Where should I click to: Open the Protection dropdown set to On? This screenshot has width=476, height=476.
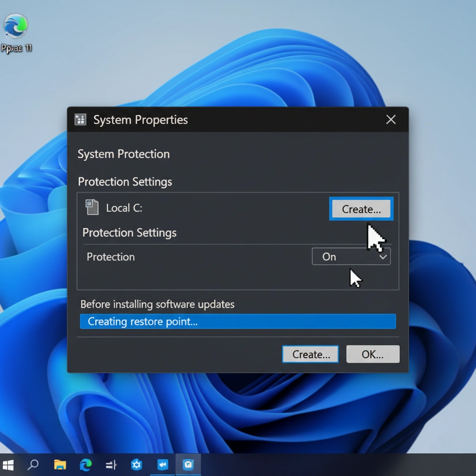tap(351, 257)
